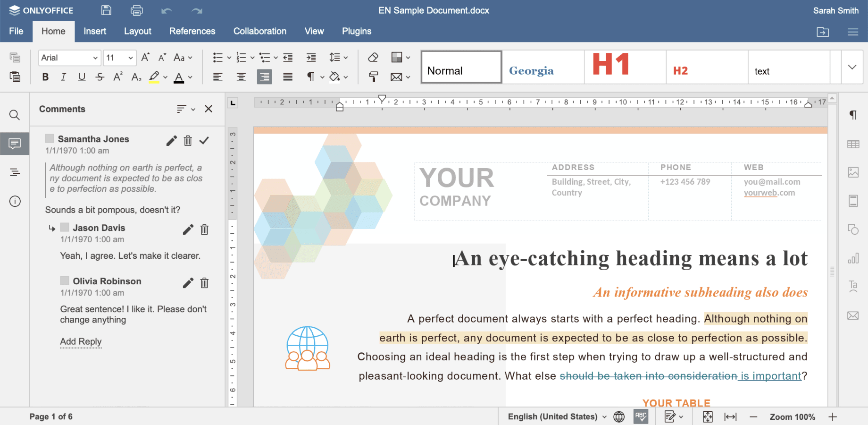Open the Collaboration tab
Screen dimensions: 868x425
[259, 31]
